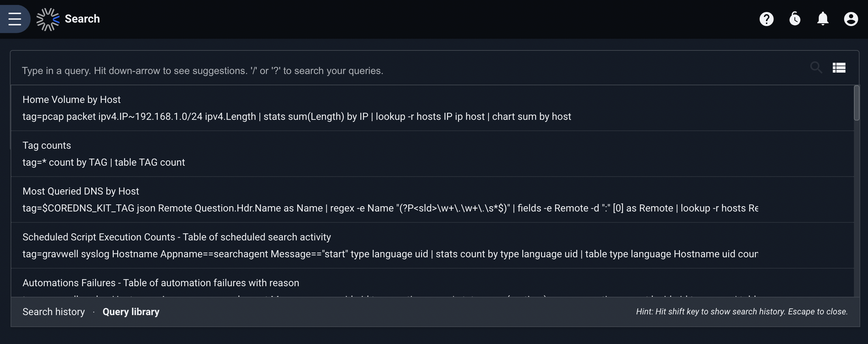Image resolution: width=868 pixels, height=344 pixels.
Task: Open the user account profile icon
Action: pos(851,19)
